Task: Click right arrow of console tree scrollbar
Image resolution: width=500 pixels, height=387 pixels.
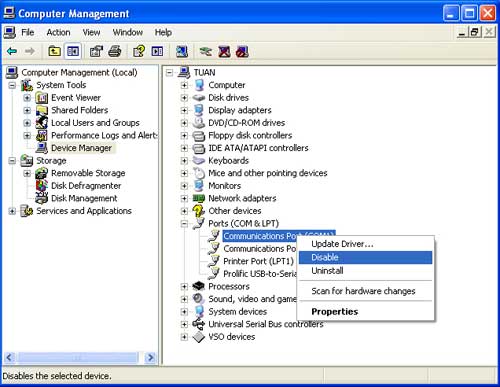Action: click(x=151, y=358)
